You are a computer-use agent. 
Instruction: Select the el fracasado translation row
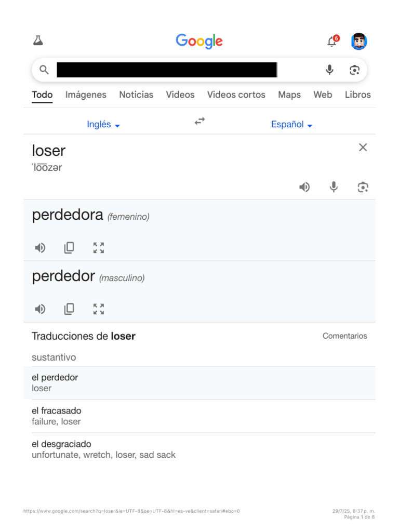[199, 416]
